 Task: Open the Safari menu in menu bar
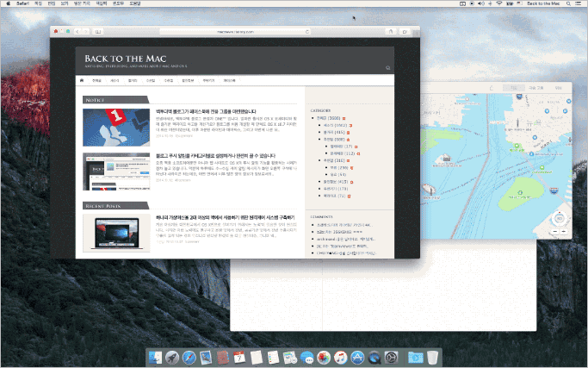[x=22, y=3]
